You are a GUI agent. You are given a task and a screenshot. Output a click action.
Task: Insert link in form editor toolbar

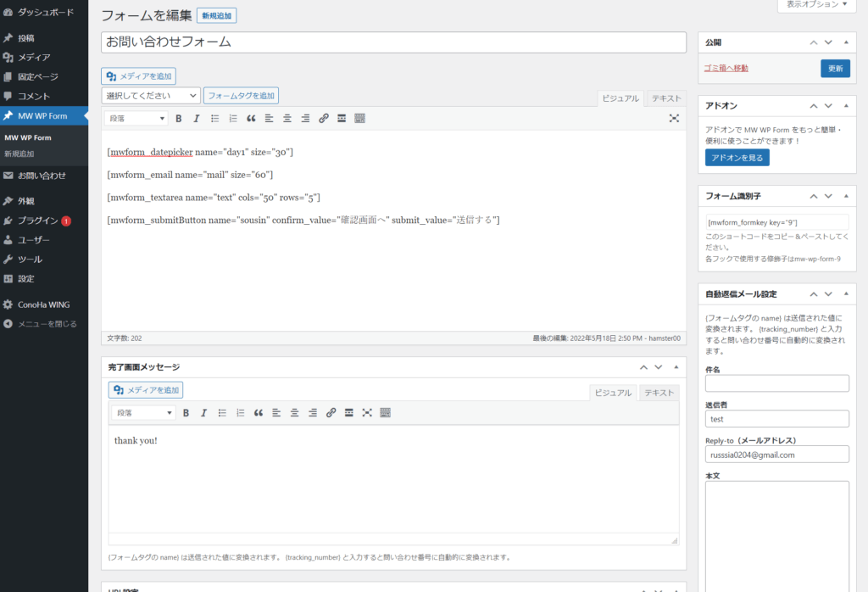[x=324, y=119]
